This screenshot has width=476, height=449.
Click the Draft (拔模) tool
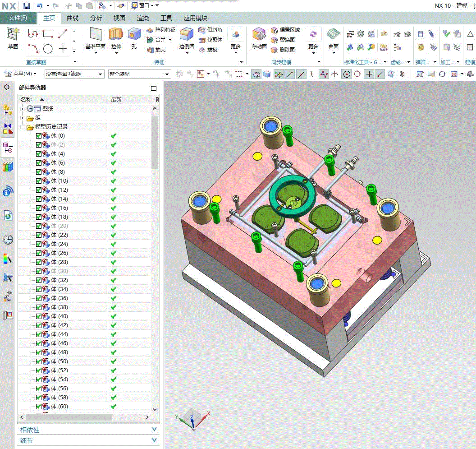tap(208, 50)
